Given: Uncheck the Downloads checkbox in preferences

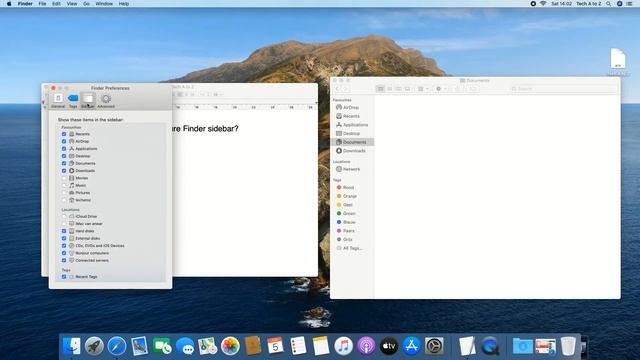Looking at the screenshot, I should (64, 171).
